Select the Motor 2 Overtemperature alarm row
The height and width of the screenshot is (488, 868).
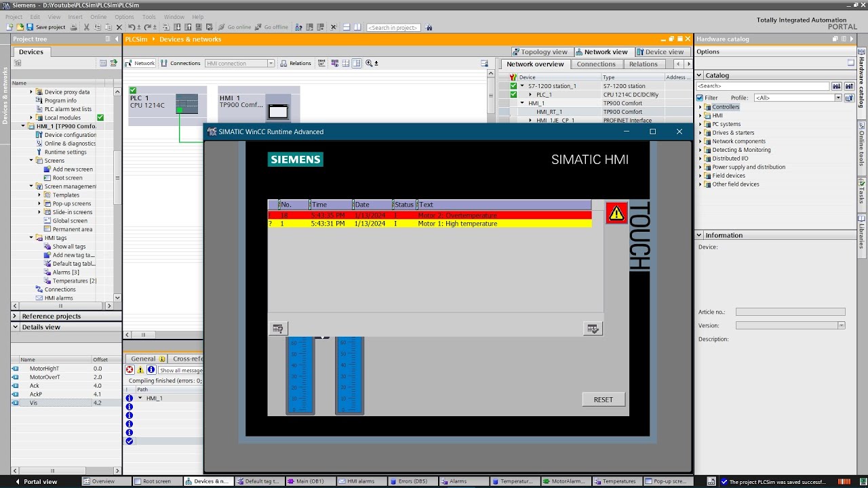click(430, 215)
